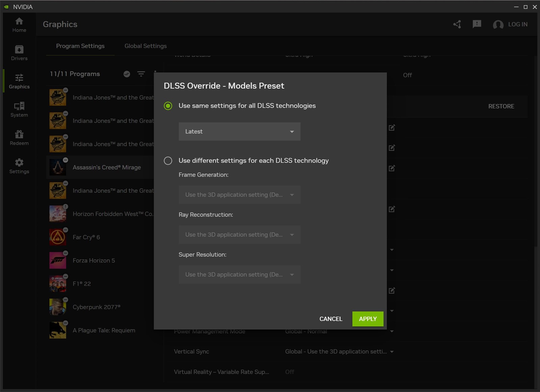540x392 pixels.
Task: Click the '11/11 Programs' heading
Action: [x=75, y=74]
